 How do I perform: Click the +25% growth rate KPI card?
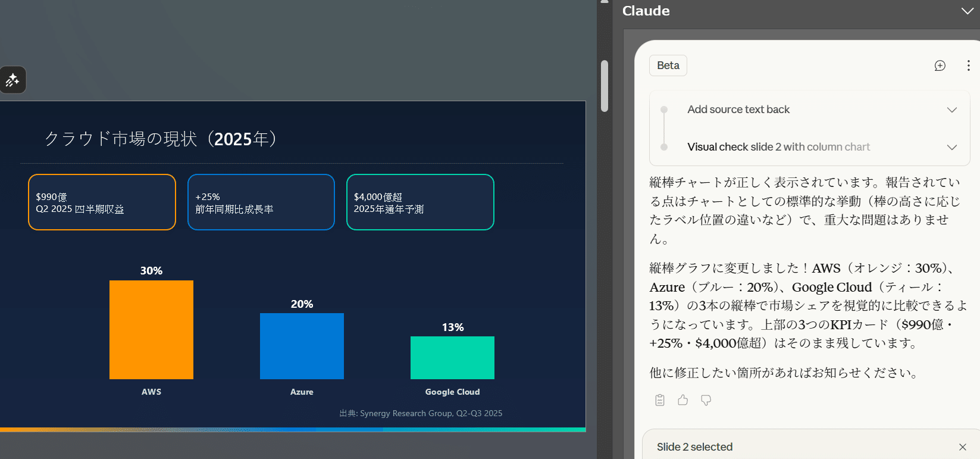[261, 202]
